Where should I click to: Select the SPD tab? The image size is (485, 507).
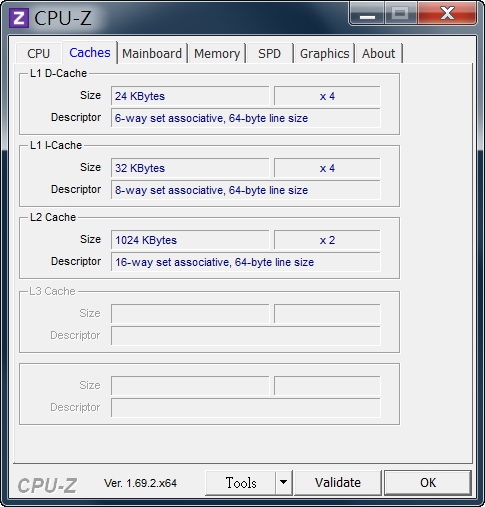[269, 53]
